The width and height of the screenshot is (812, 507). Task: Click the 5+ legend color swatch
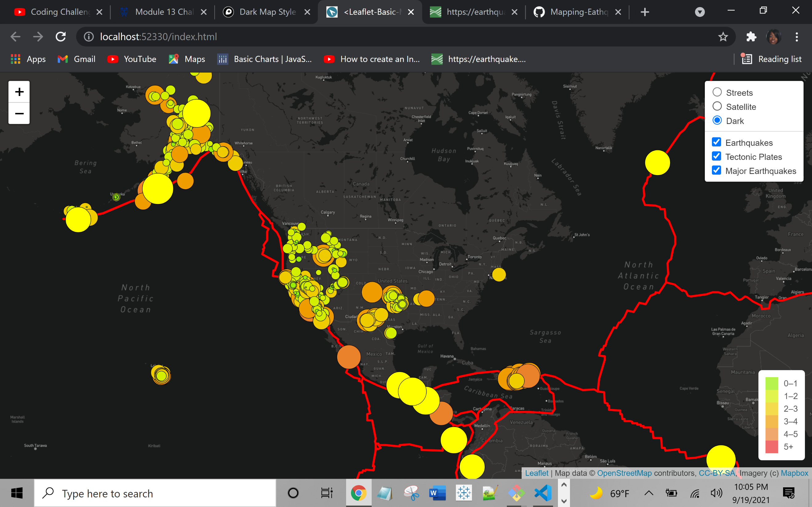(x=772, y=447)
